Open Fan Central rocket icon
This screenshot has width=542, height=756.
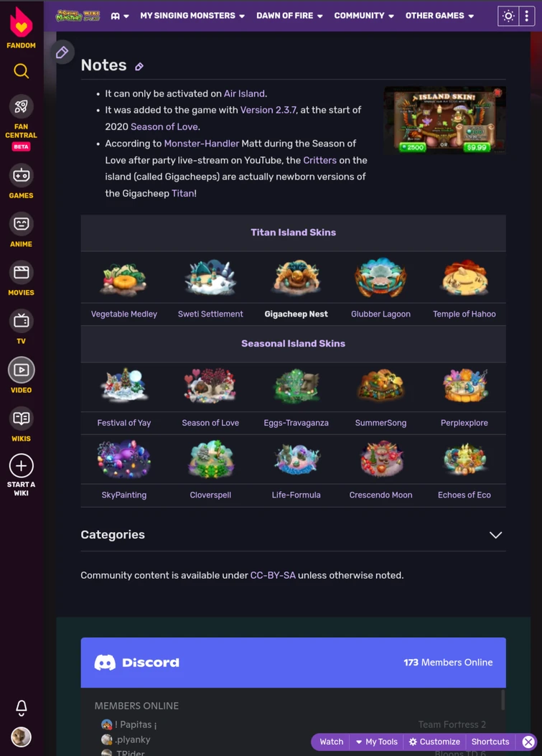[x=22, y=106]
